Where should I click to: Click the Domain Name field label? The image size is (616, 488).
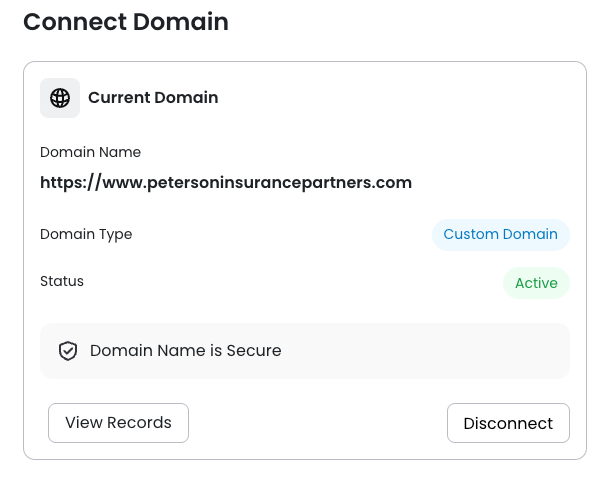pos(90,152)
